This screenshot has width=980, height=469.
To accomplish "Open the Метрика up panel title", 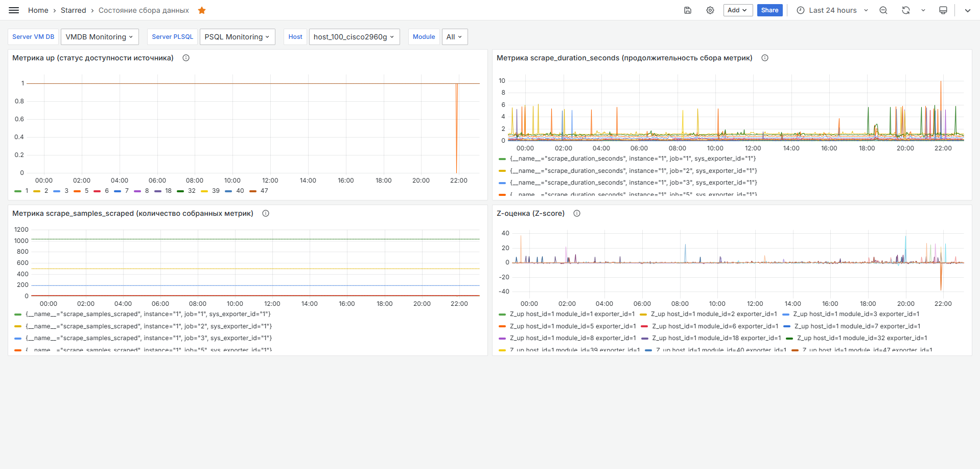I will (x=93, y=58).
